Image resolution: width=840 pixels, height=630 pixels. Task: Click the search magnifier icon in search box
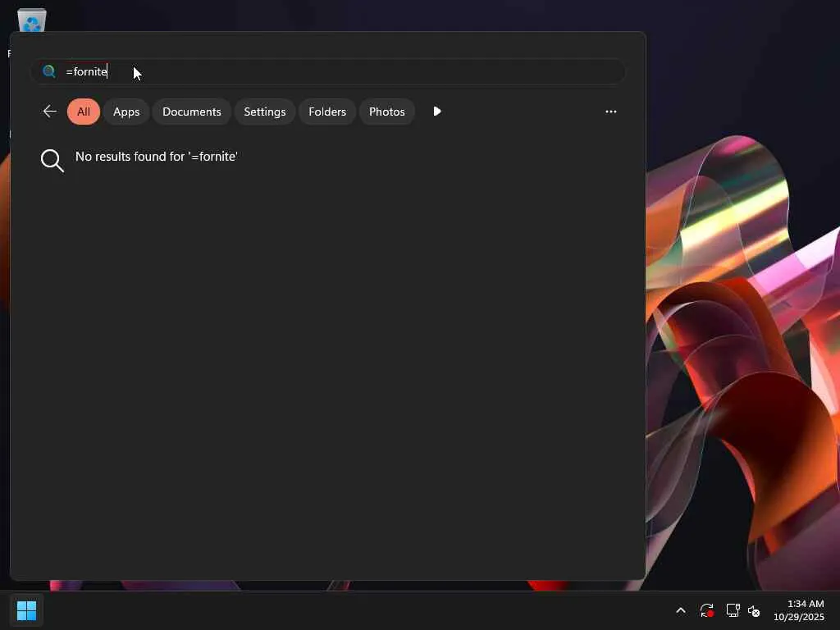tap(48, 71)
